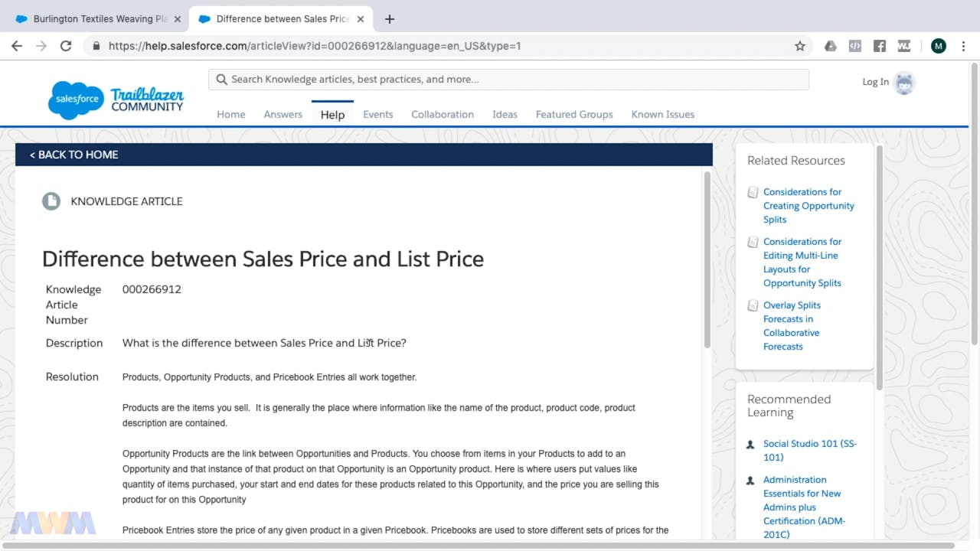Open Featured Groups navigation item
This screenshot has width=980, height=551.
click(x=574, y=115)
